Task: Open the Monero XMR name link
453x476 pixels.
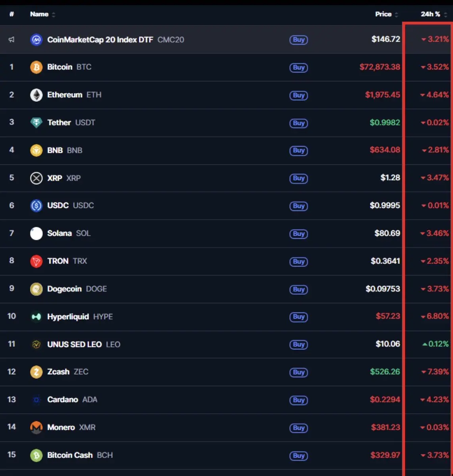Action: click(x=71, y=427)
